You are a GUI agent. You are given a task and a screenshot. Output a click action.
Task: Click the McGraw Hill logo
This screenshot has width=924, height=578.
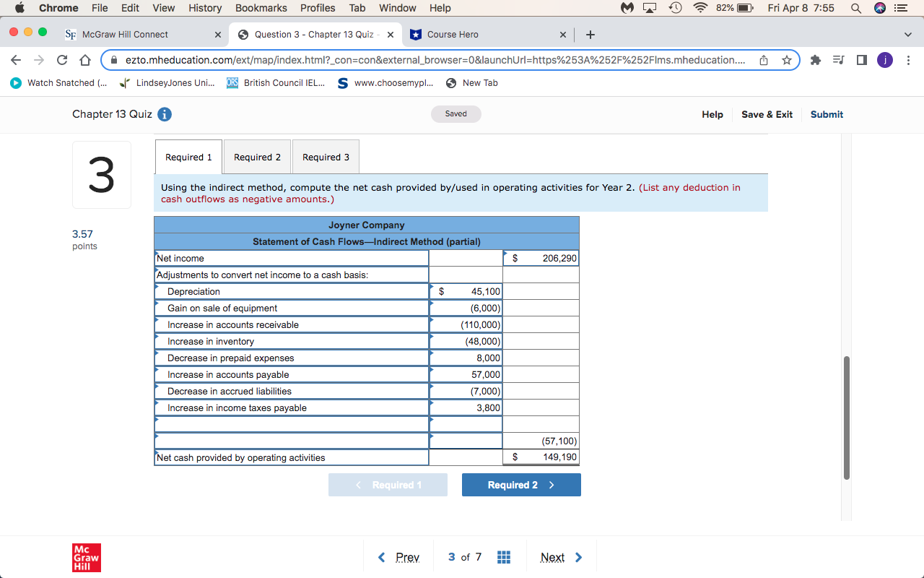[87, 558]
